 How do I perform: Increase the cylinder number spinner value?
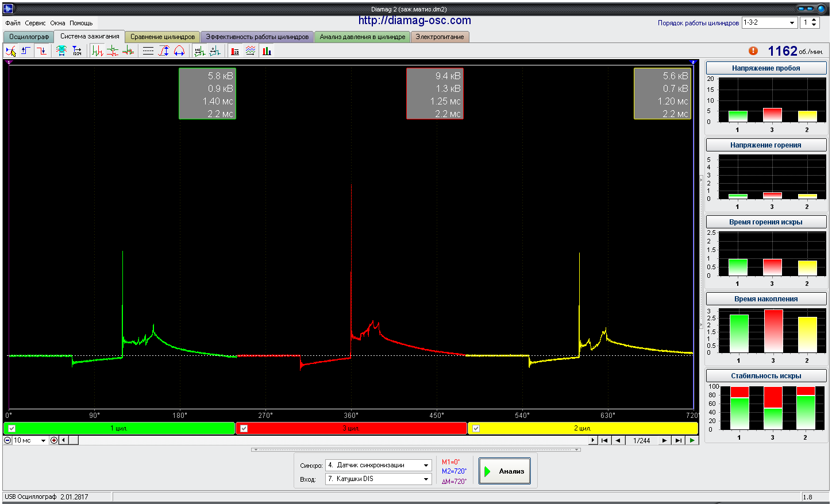click(814, 20)
